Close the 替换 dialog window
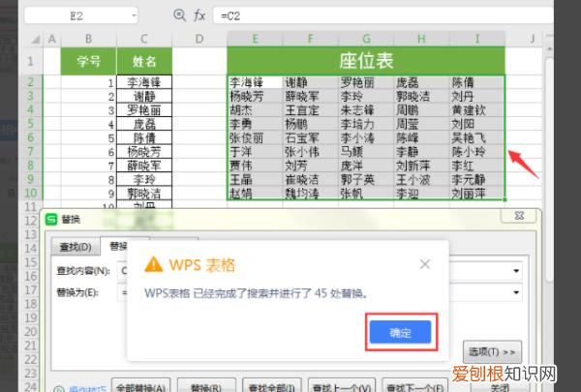The height and width of the screenshot is (392, 581). click(519, 216)
